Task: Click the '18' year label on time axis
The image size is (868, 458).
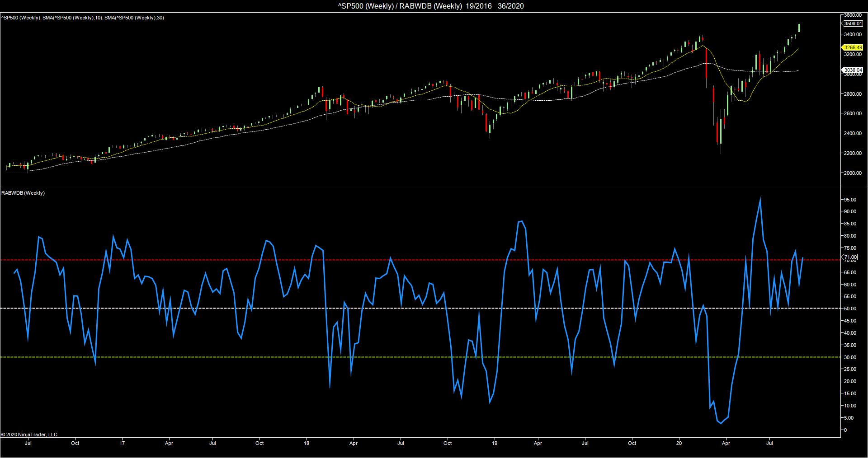Action: (307, 443)
